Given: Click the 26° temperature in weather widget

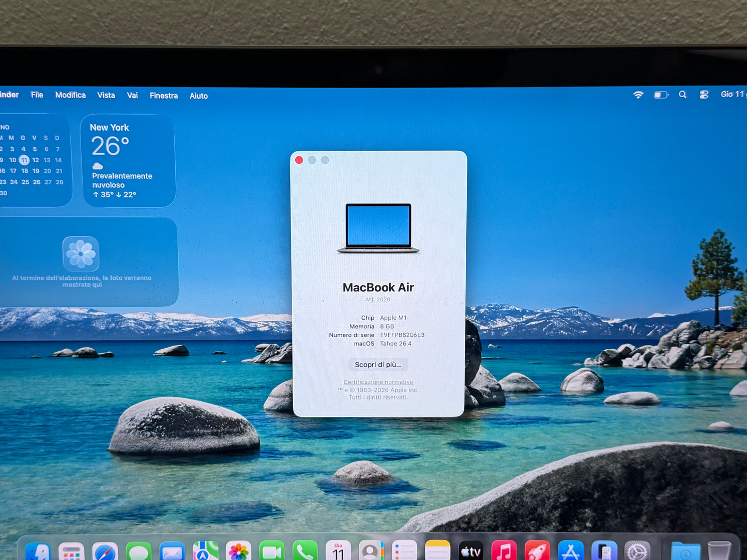Looking at the screenshot, I should pos(110,146).
